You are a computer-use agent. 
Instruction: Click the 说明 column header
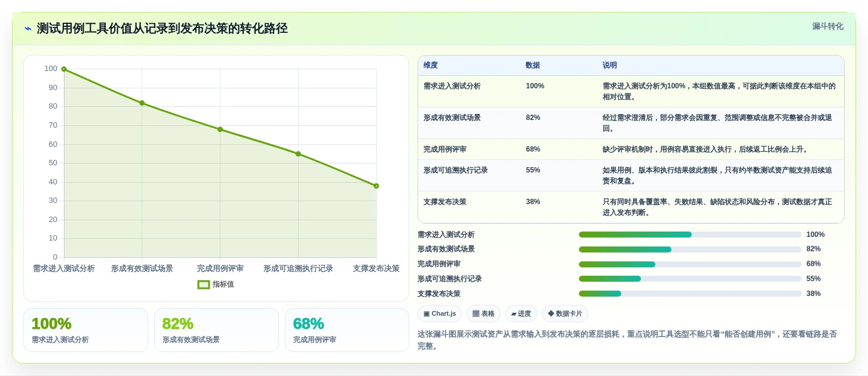pos(610,66)
